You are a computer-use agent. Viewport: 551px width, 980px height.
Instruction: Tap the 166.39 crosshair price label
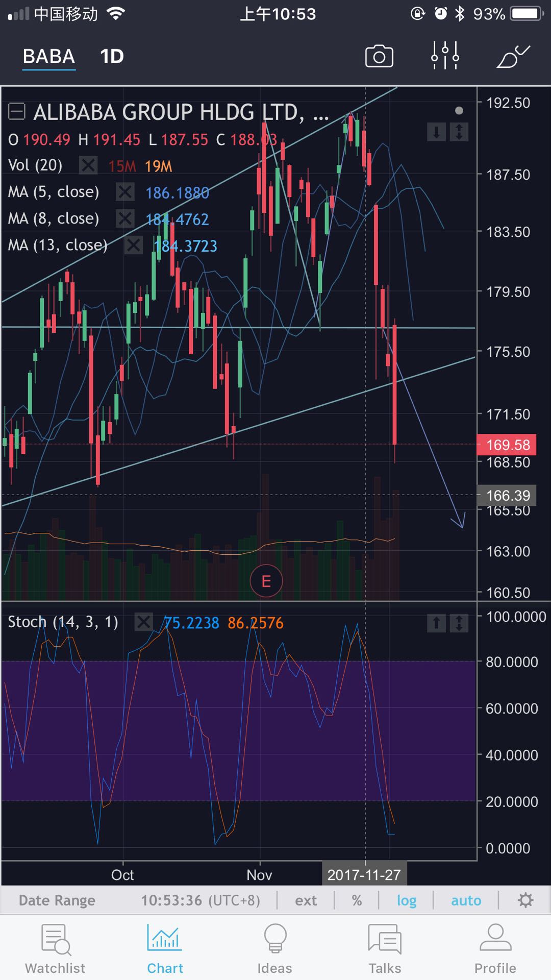507,495
